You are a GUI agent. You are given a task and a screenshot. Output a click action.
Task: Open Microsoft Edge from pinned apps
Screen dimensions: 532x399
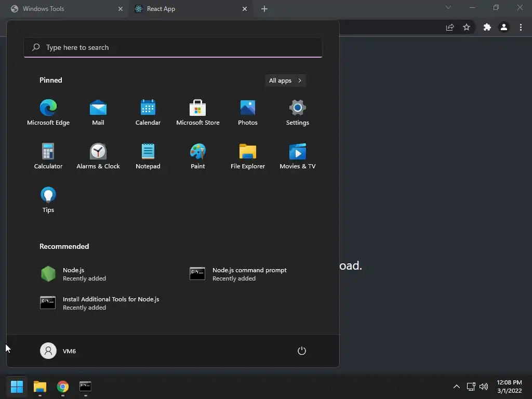click(48, 113)
